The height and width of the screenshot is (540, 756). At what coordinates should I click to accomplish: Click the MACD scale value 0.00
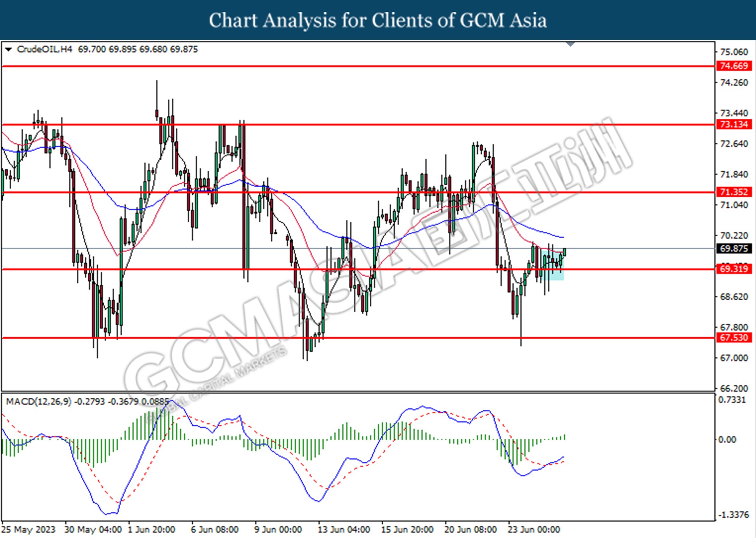point(727,440)
